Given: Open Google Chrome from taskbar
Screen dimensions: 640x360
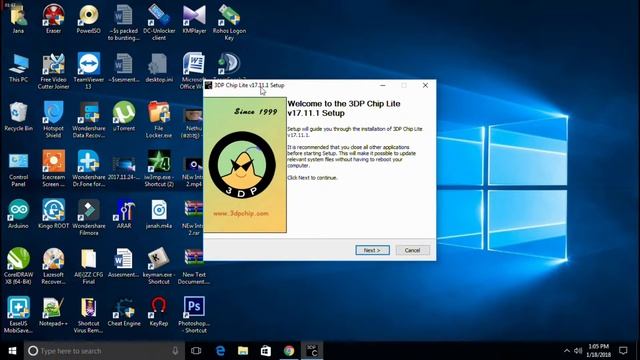Looking at the screenshot, I should 289,351.
